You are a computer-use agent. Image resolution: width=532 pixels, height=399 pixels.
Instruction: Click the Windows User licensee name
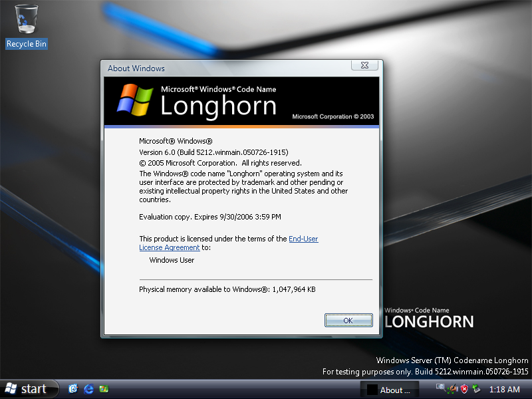click(172, 260)
